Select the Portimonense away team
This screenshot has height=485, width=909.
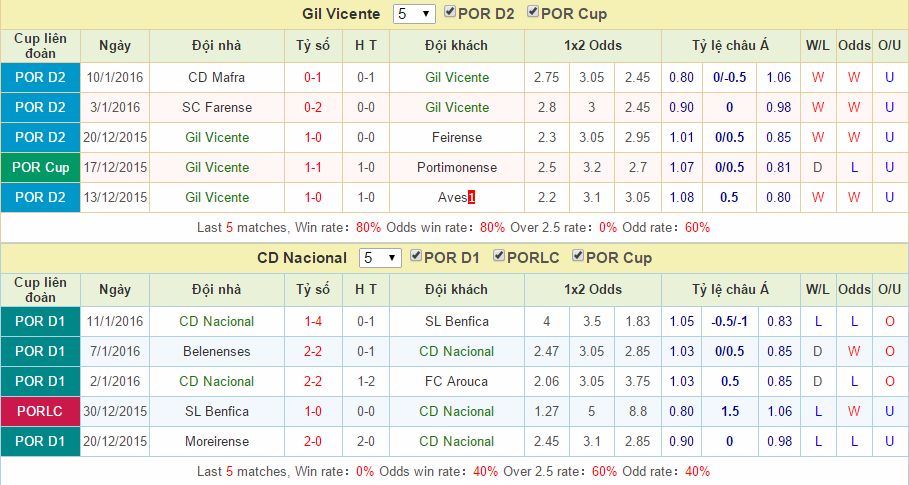coord(456,167)
